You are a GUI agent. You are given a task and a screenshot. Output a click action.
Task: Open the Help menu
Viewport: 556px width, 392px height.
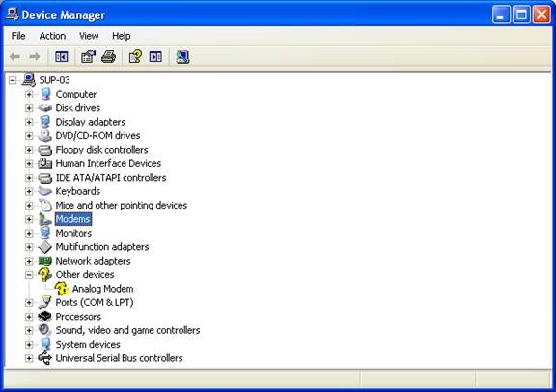[122, 36]
